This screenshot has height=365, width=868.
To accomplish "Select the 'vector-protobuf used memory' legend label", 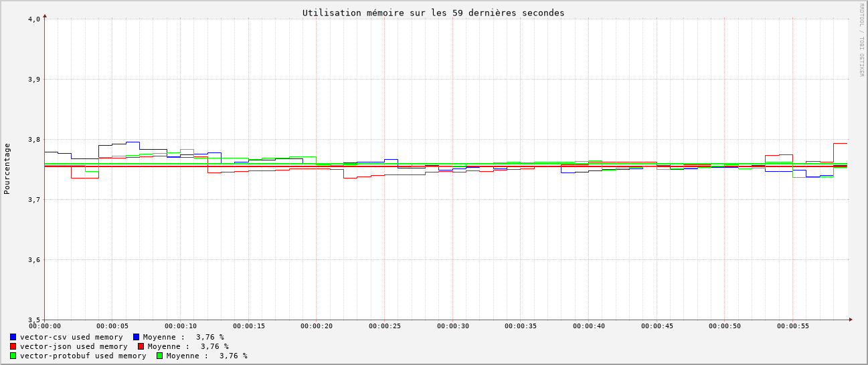I will pos(83,356).
